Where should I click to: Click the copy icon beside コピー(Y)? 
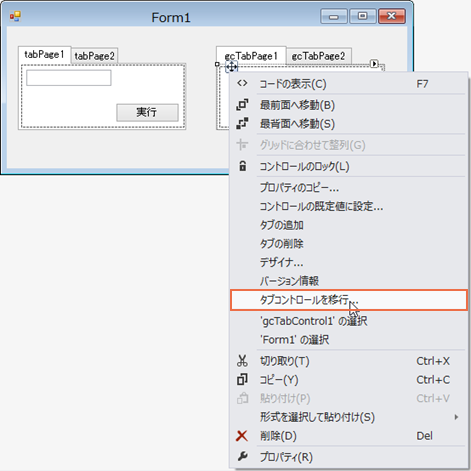click(242, 379)
